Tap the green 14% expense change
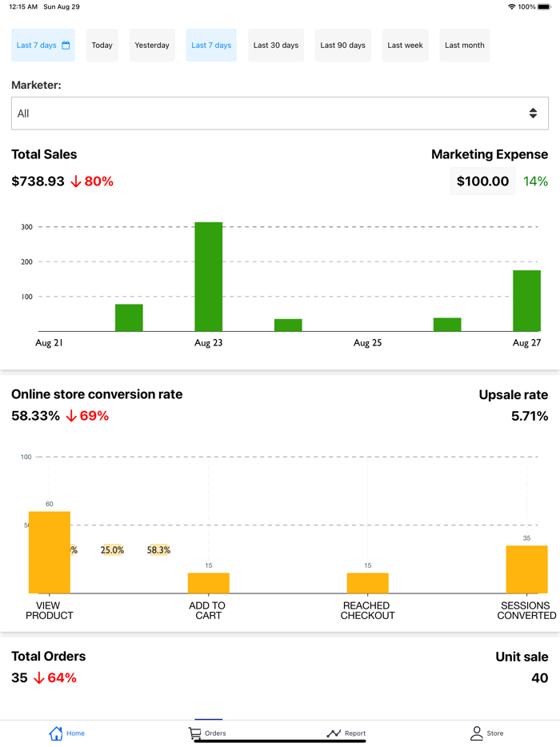Image resolution: width=560 pixels, height=747 pixels. [536, 181]
